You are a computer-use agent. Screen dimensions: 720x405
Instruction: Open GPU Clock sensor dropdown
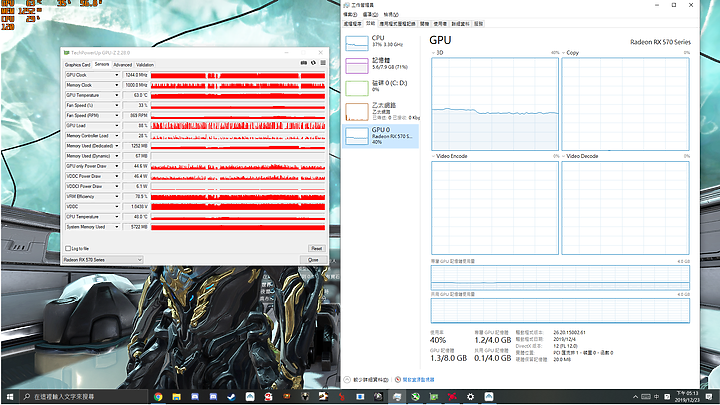(x=116, y=75)
